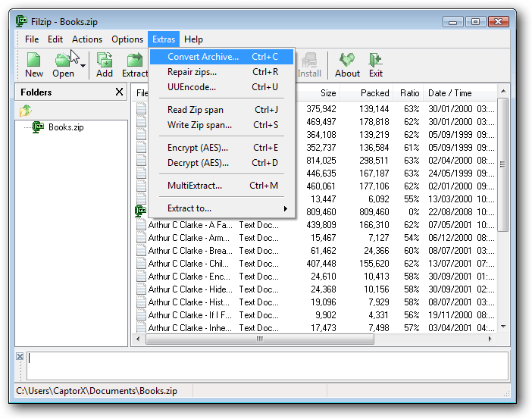Click the zip archive icon in file list
This screenshot has width=532, height=419.
tap(140, 211)
